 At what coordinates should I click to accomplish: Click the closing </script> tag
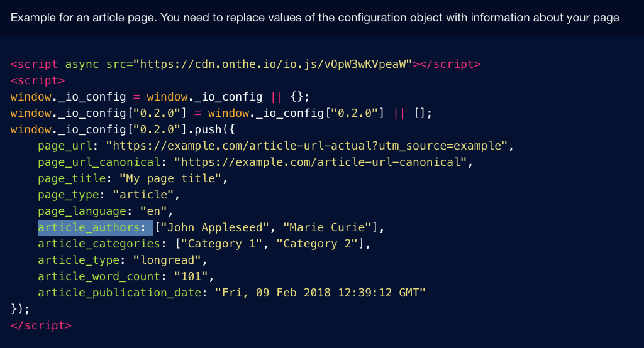point(41,325)
